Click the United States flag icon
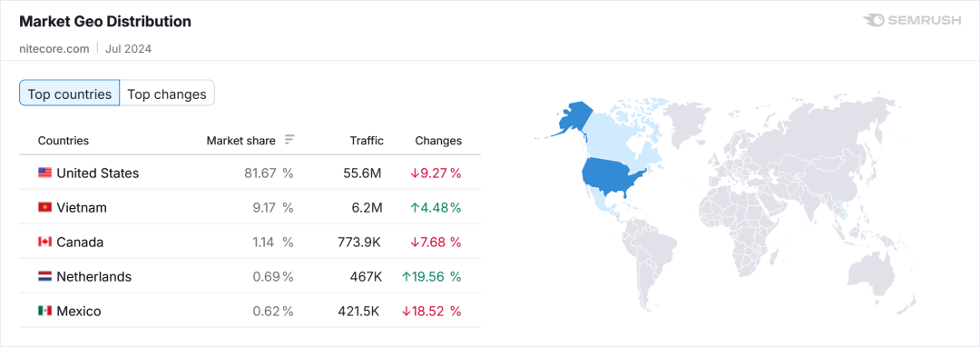The width and height of the screenshot is (980, 347). (44, 173)
